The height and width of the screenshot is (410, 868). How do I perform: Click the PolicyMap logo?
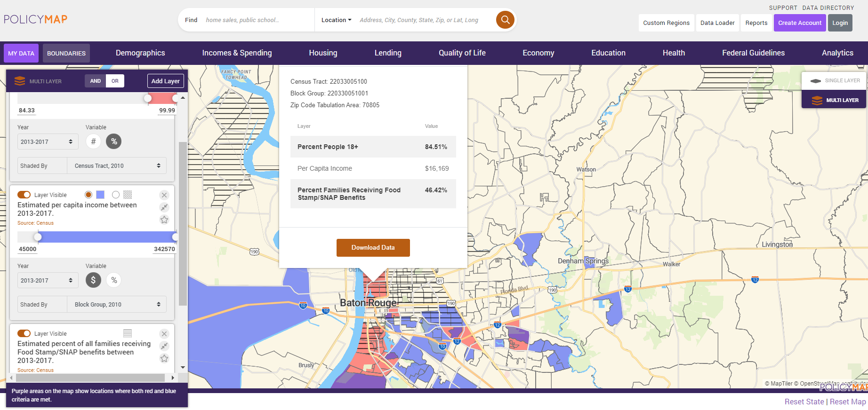pos(36,19)
